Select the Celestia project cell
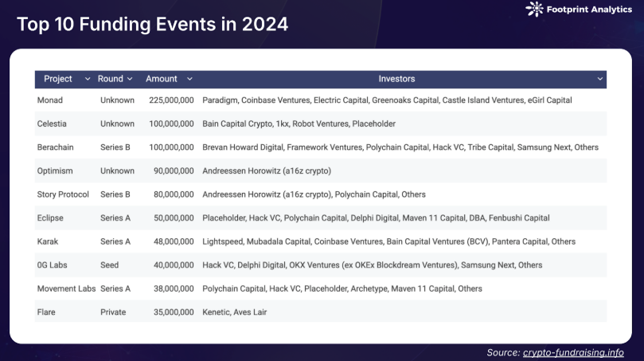Viewport: 644px width, 361px height. [52, 124]
